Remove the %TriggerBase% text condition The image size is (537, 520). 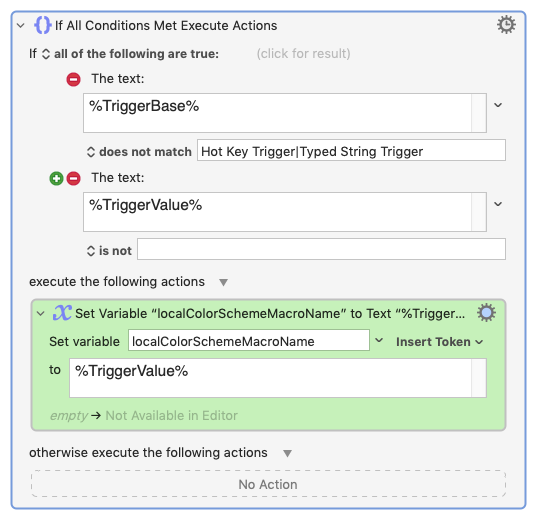click(73, 79)
